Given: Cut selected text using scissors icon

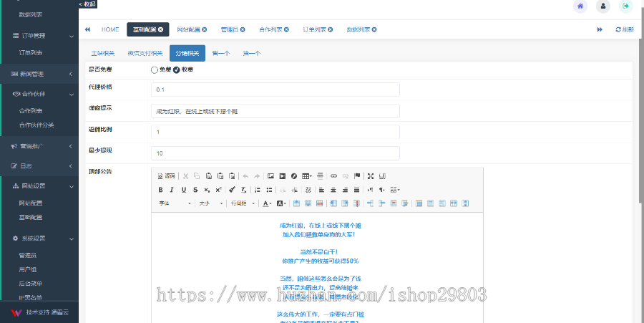Looking at the screenshot, I should (185, 176).
